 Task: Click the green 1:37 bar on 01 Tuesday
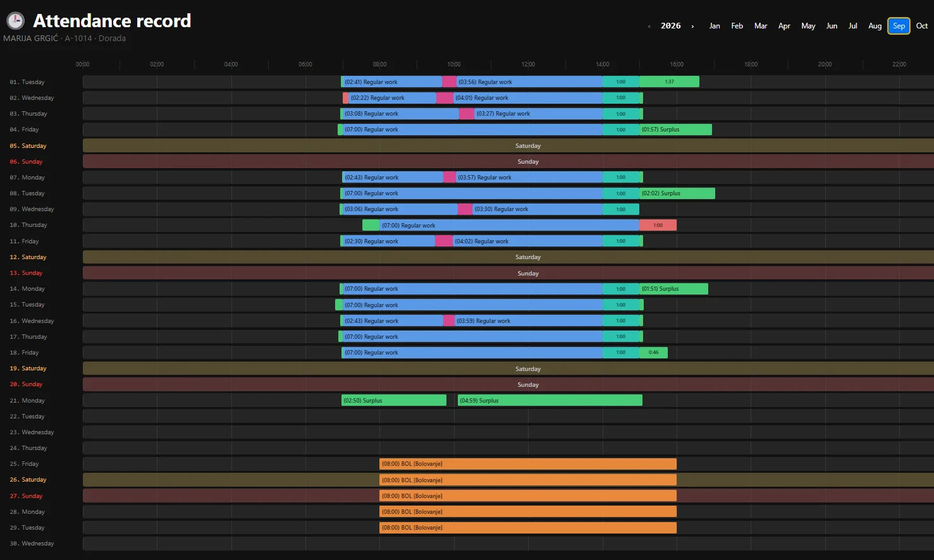669,82
